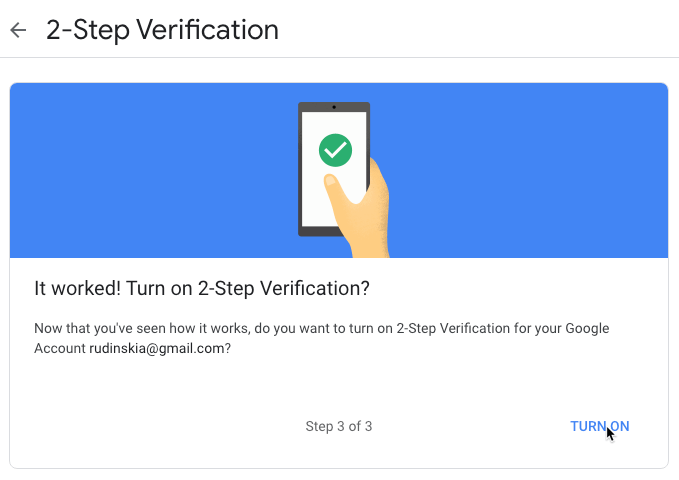
Task: Click the phone's front camera dot
Action: click(334, 107)
